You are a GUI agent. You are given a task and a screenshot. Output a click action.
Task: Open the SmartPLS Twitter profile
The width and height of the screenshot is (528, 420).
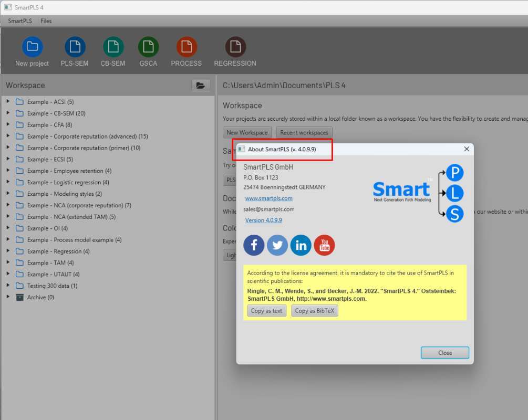[x=277, y=245]
